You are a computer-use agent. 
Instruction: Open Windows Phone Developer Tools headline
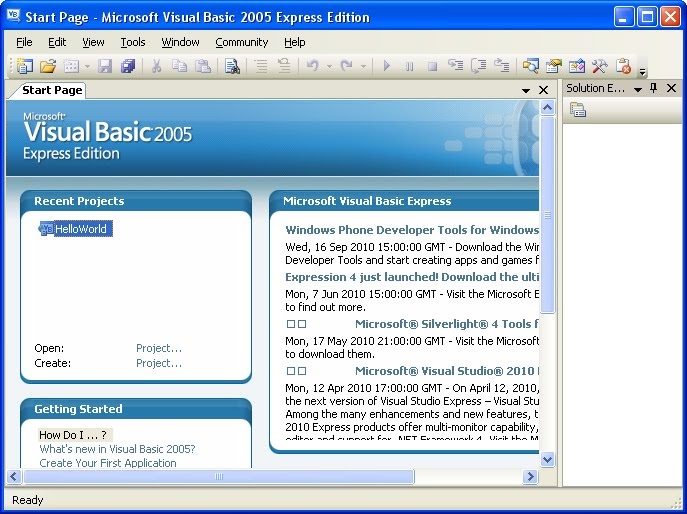412,230
